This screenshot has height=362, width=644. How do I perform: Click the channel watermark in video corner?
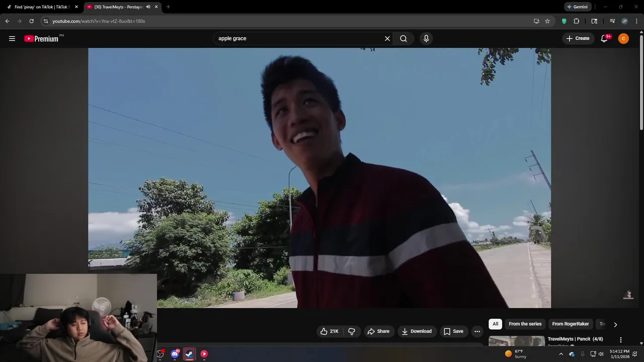point(628,295)
